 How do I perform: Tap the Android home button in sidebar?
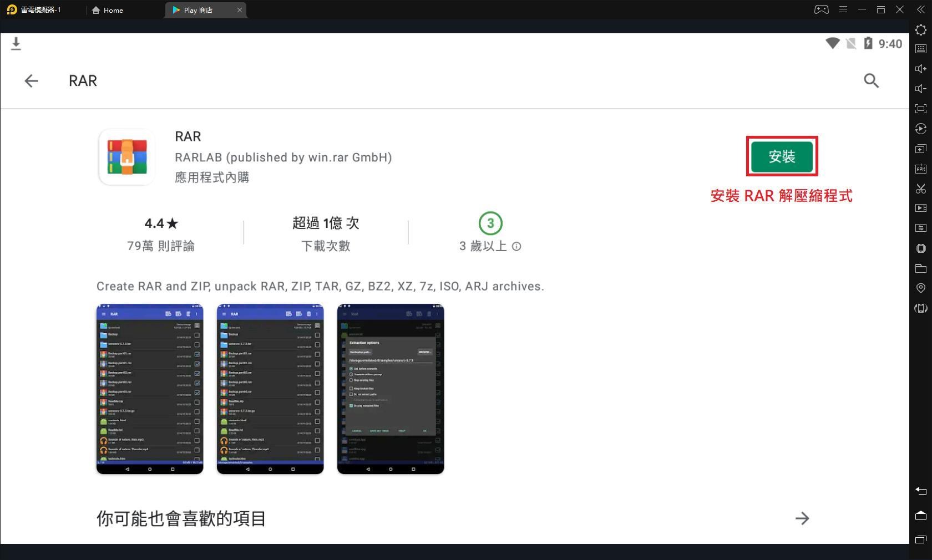921,515
